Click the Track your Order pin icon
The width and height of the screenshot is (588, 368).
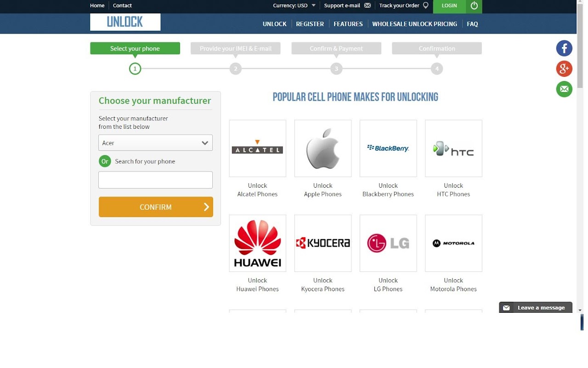[x=426, y=6]
